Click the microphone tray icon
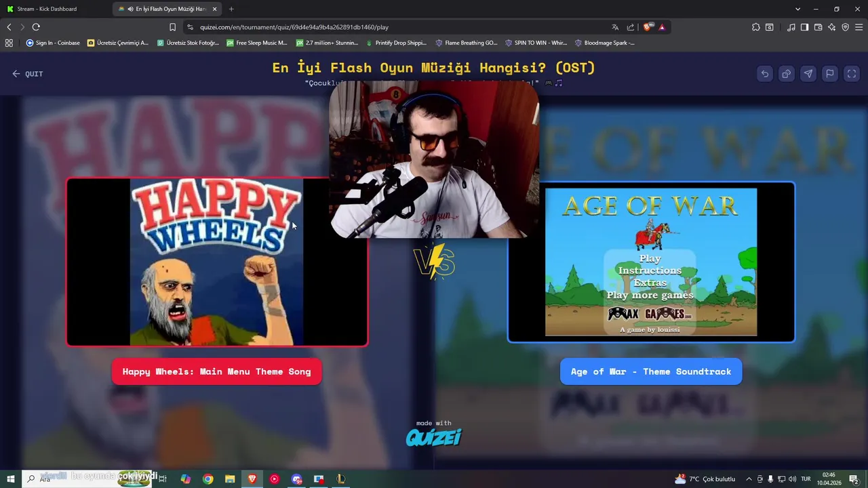This screenshot has width=868, height=488. (x=770, y=479)
